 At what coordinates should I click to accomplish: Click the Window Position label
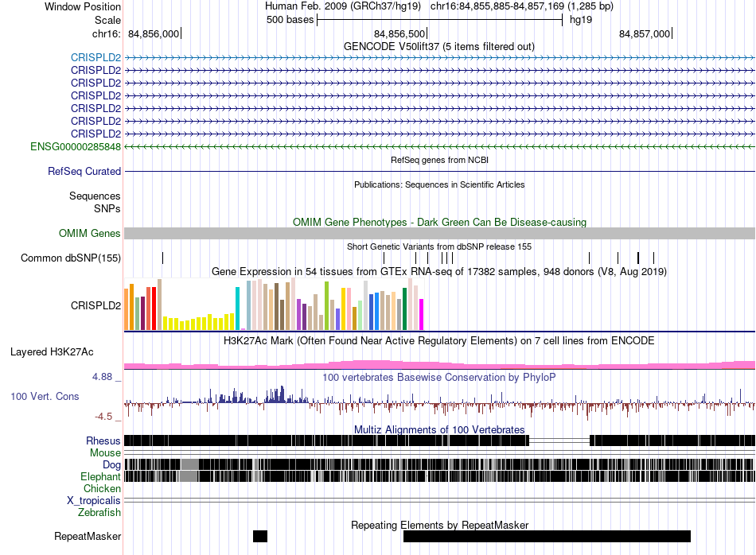pos(83,6)
